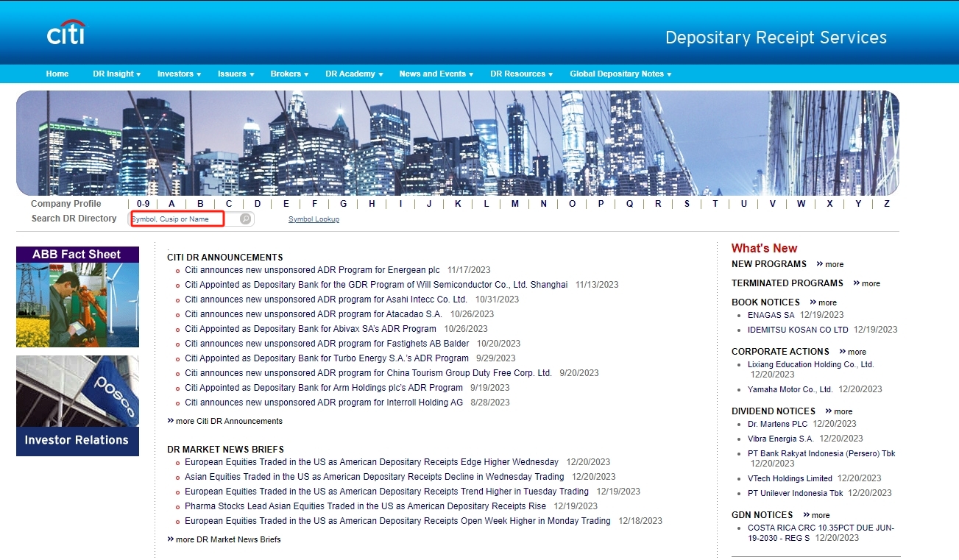Click the Symbol Lookup link
The height and width of the screenshot is (560, 959).
(313, 219)
